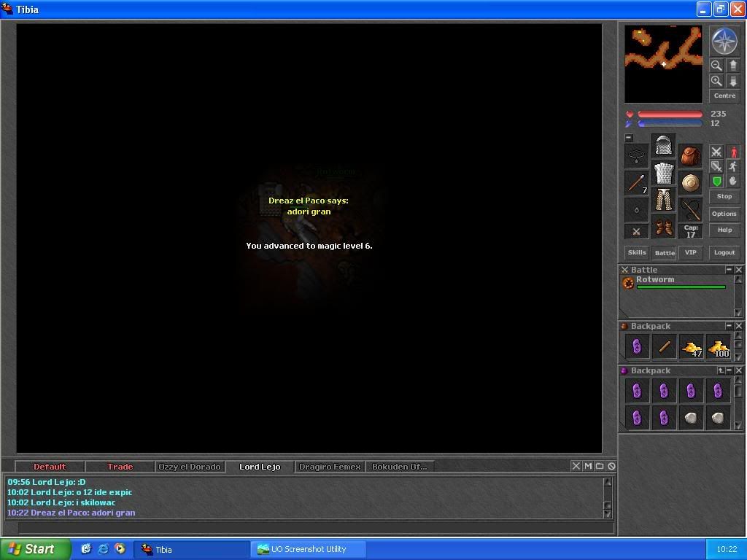Open the ignore list from the chat bar
The image size is (747, 560).
612,466
